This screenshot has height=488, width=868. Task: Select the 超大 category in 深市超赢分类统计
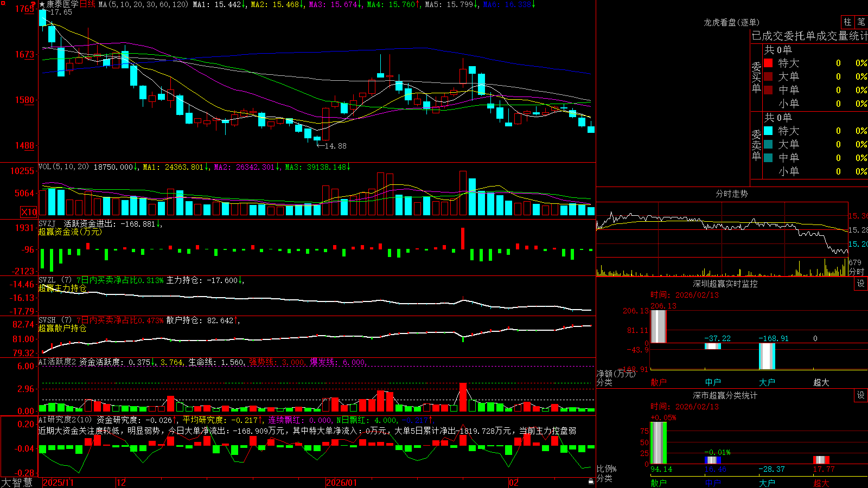tap(821, 483)
